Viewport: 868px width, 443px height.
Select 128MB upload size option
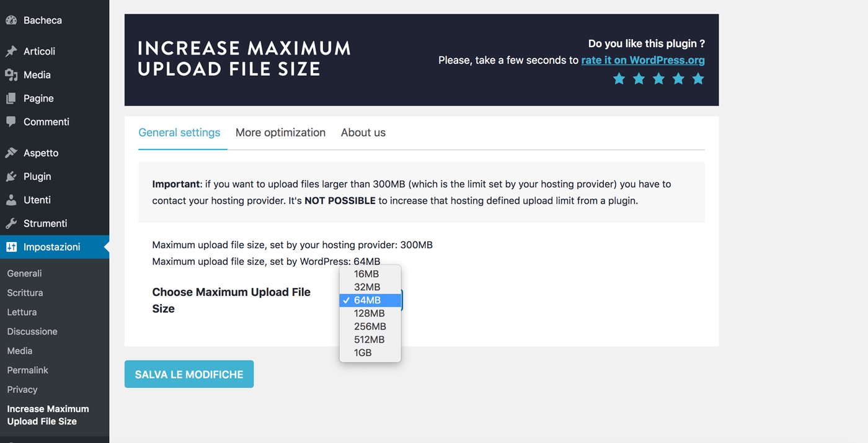(x=370, y=313)
